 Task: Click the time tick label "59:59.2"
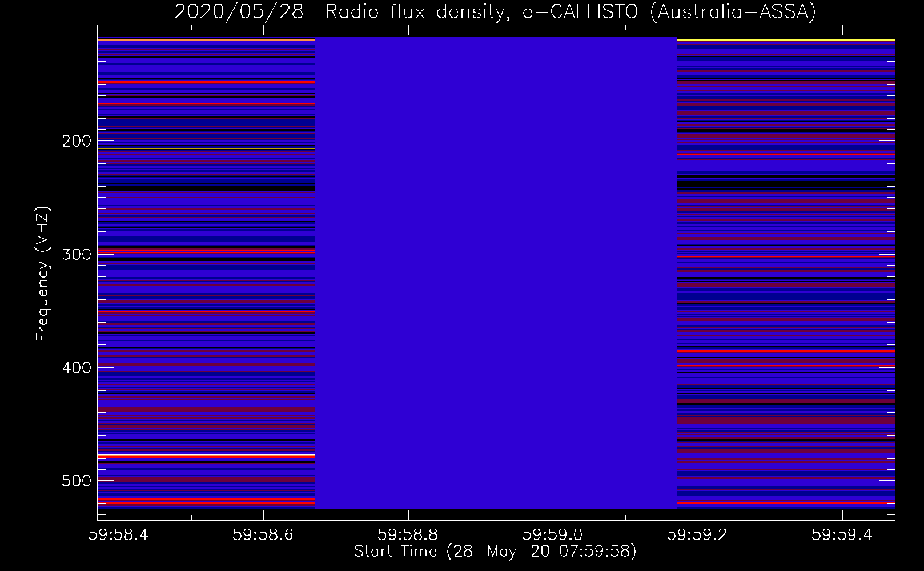697,534
